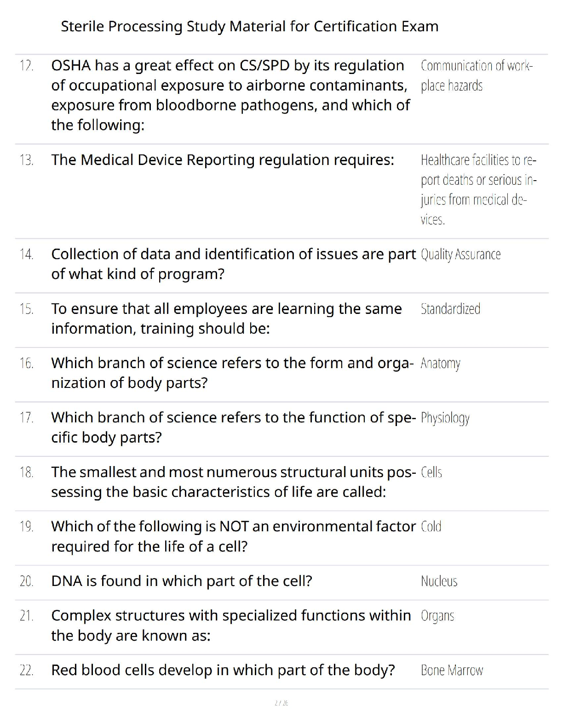Click the 'Cells' answer

431,472
